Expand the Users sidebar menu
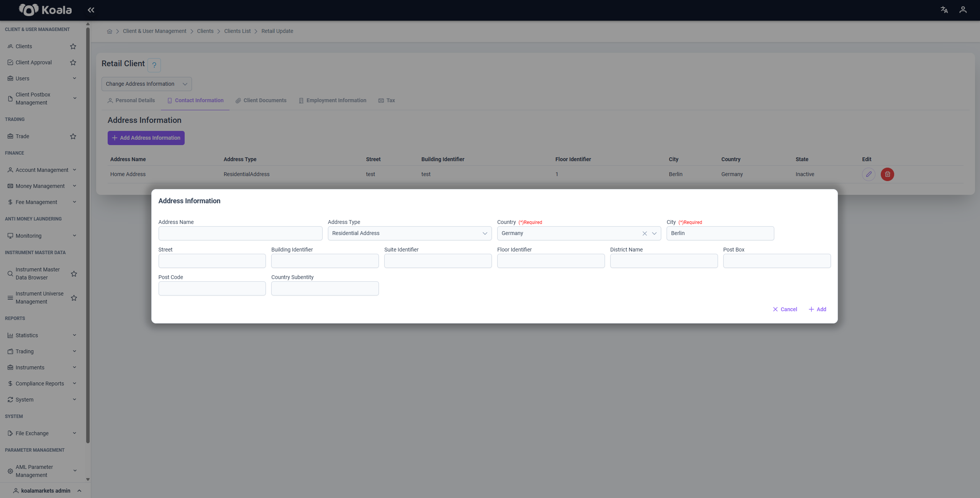 74,78
